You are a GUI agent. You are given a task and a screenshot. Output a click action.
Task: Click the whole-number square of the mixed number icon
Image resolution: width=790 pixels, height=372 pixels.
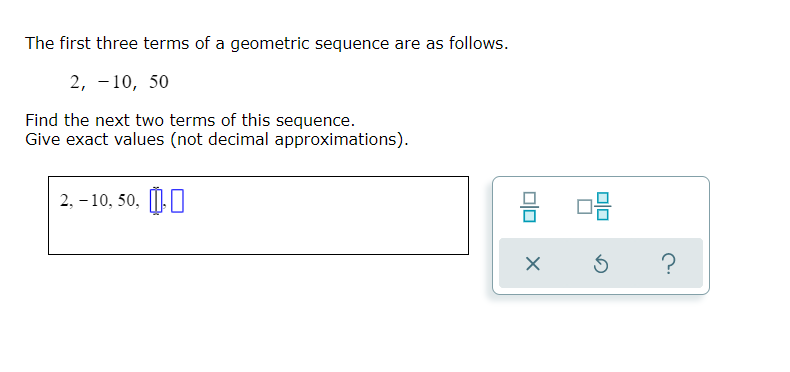click(x=584, y=207)
